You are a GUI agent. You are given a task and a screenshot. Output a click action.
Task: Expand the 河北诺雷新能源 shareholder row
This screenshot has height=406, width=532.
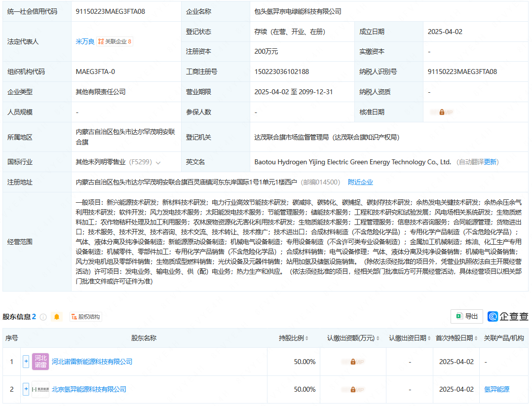click(x=26, y=362)
